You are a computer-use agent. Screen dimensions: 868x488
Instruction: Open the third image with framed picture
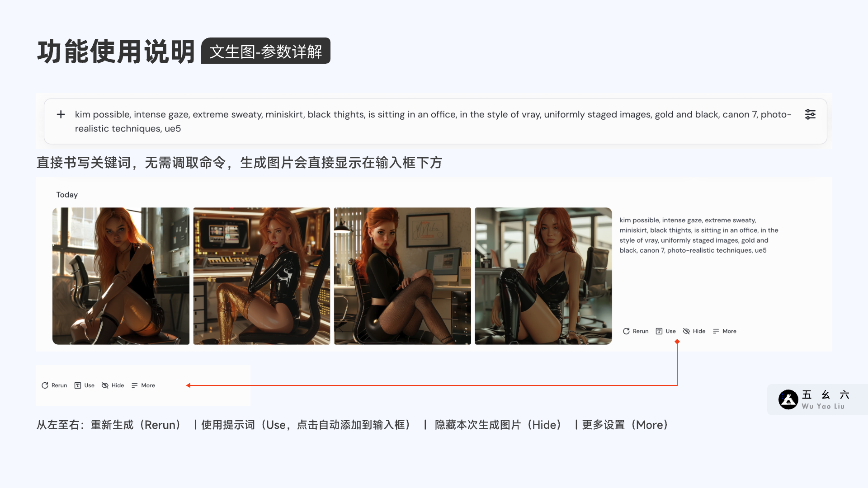click(x=402, y=276)
